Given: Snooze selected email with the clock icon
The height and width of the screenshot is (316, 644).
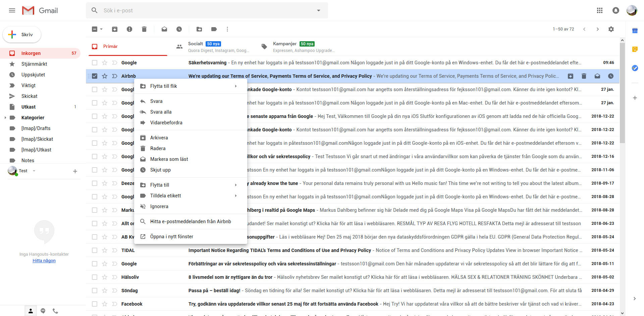Looking at the screenshot, I should 179,29.
